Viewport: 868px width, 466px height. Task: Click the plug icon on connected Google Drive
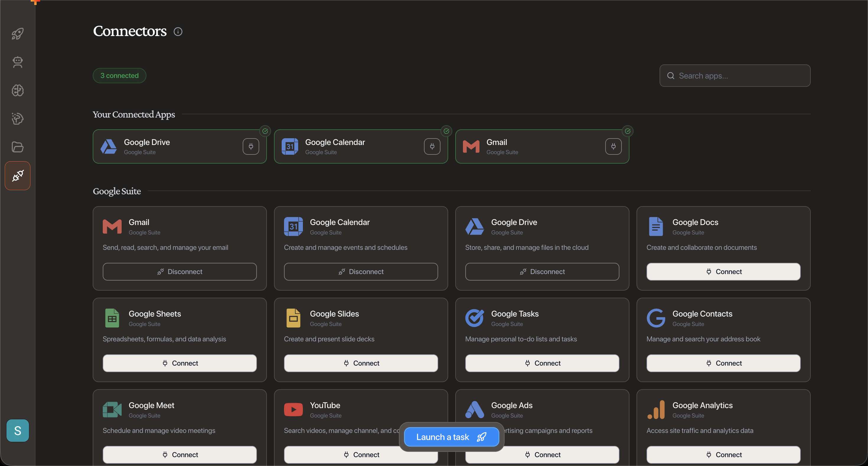coord(251,146)
